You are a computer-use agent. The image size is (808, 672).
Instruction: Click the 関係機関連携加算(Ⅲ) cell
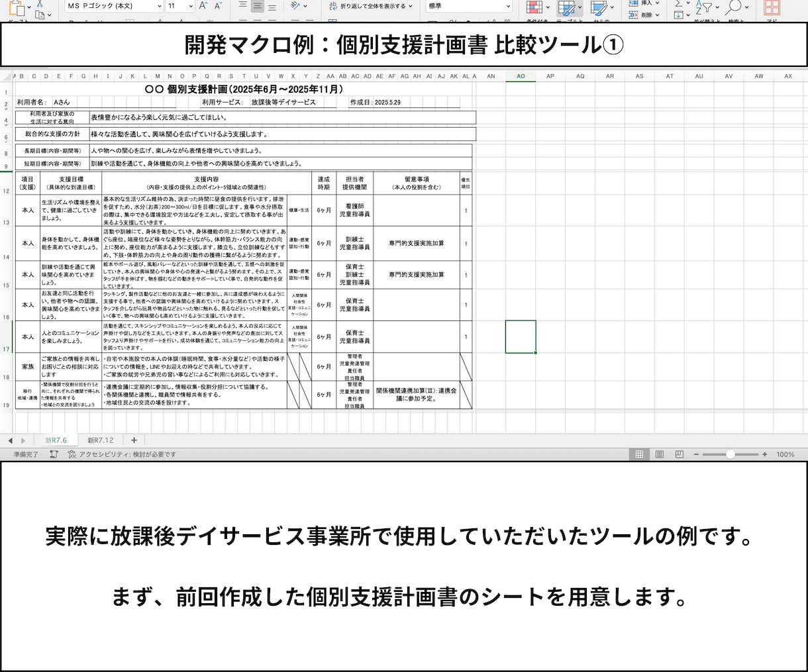[416, 395]
